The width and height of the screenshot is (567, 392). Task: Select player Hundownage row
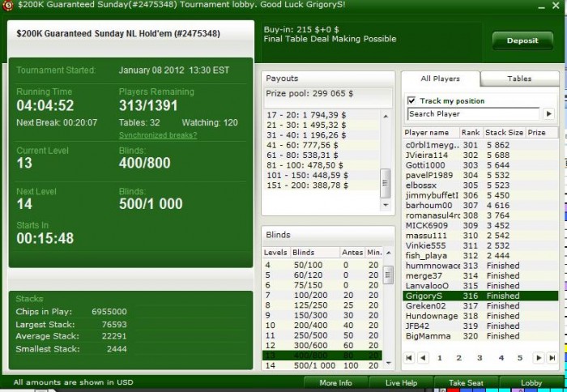coord(480,316)
